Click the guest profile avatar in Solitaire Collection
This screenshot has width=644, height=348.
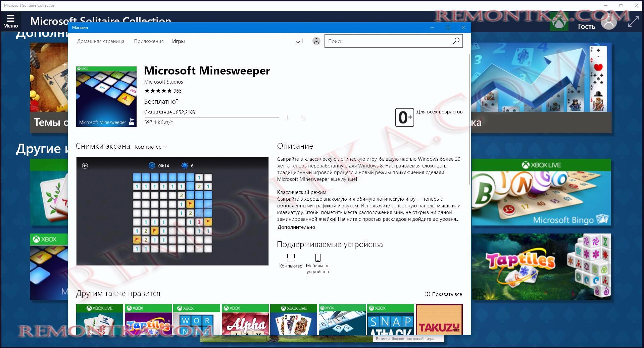pos(609,21)
